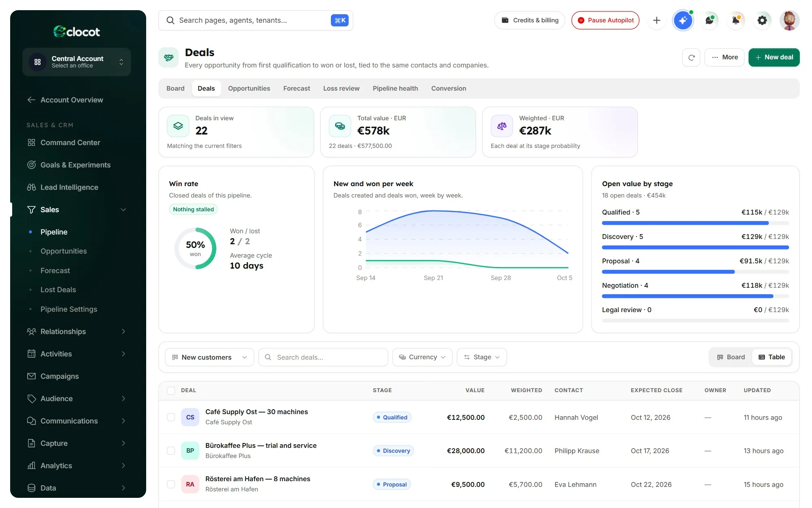Viewport: 812px width, 508px height.
Task: Click the More options button
Action: pos(724,57)
